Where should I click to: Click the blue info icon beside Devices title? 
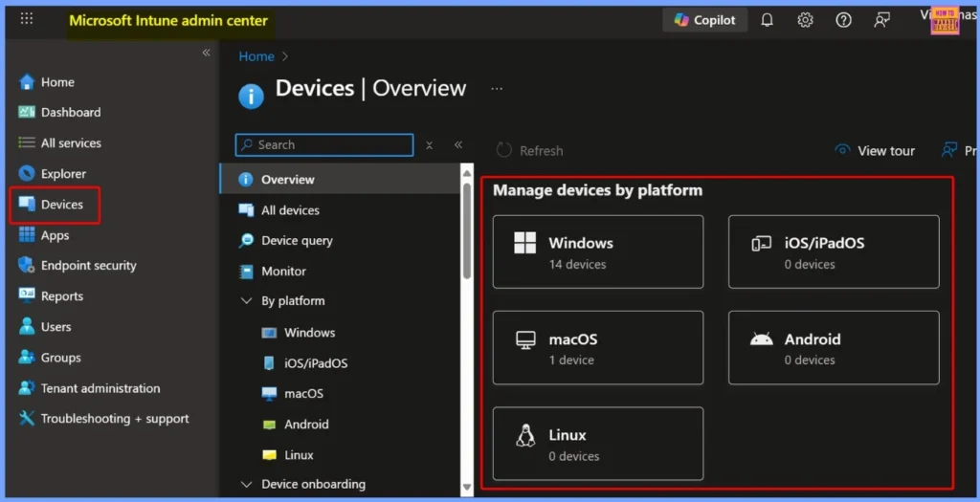pyautogui.click(x=252, y=97)
